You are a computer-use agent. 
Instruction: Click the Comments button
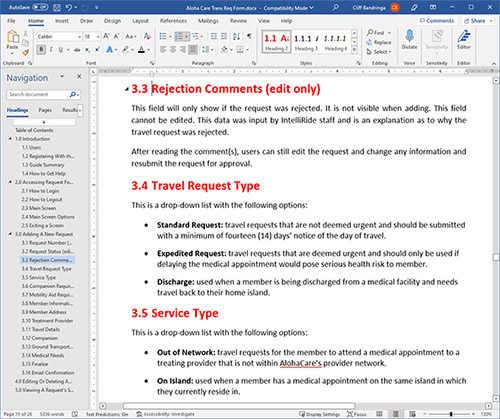tap(437, 21)
